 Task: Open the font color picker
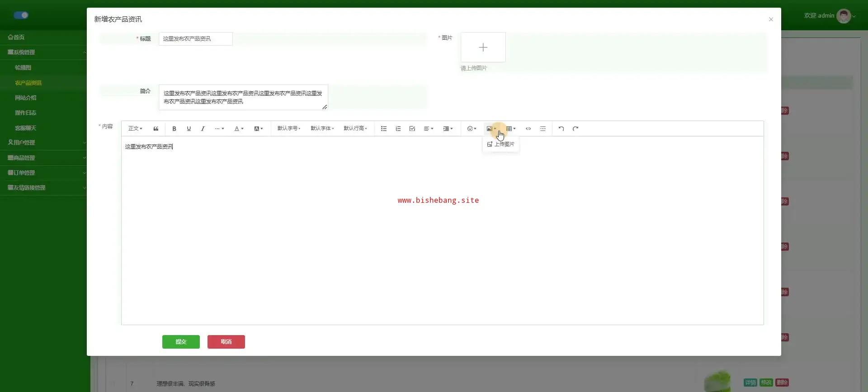(239, 129)
